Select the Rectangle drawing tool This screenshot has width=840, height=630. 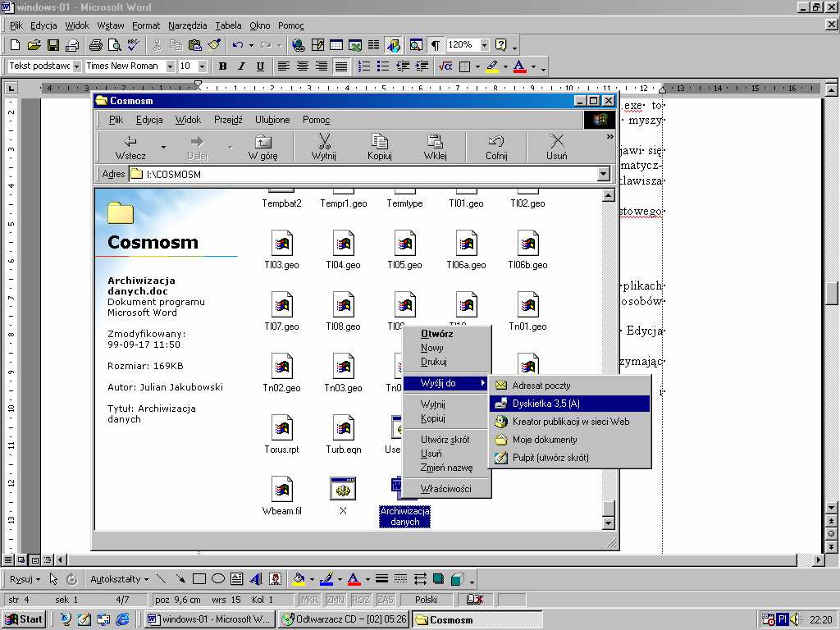pos(199,579)
